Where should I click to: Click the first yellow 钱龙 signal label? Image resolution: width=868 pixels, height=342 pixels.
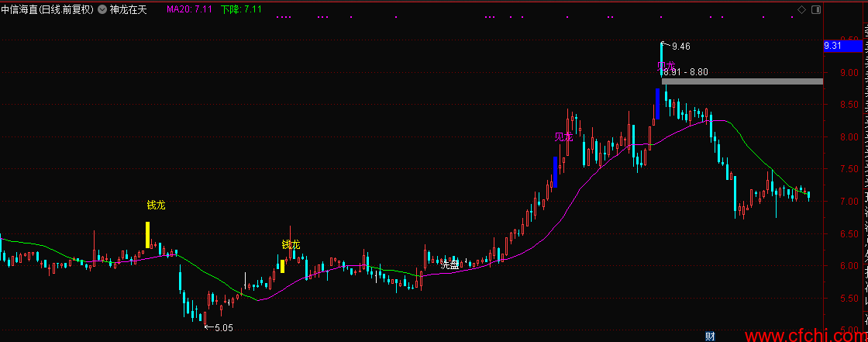[x=156, y=205]
